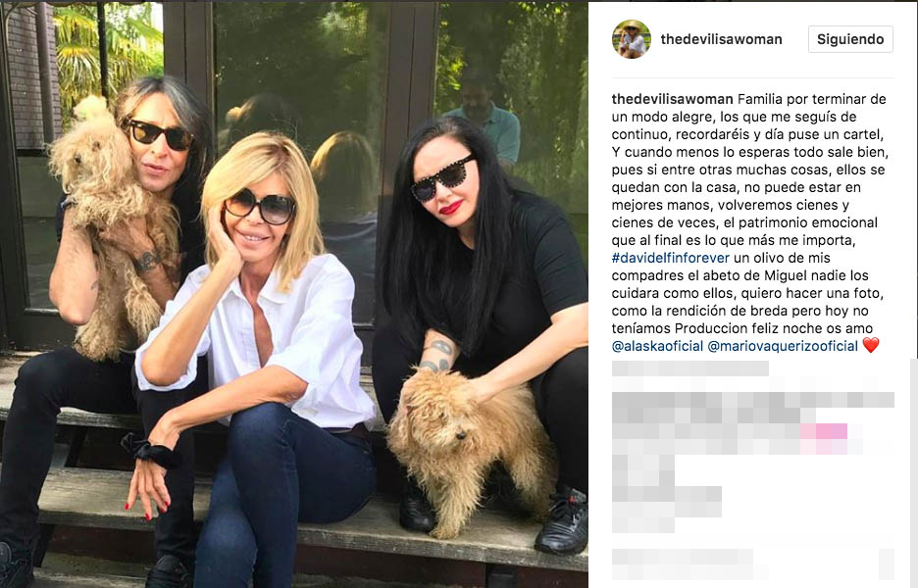
Task: Click the red heart emoji ending the caption
Action: click(x=871, y=345)
